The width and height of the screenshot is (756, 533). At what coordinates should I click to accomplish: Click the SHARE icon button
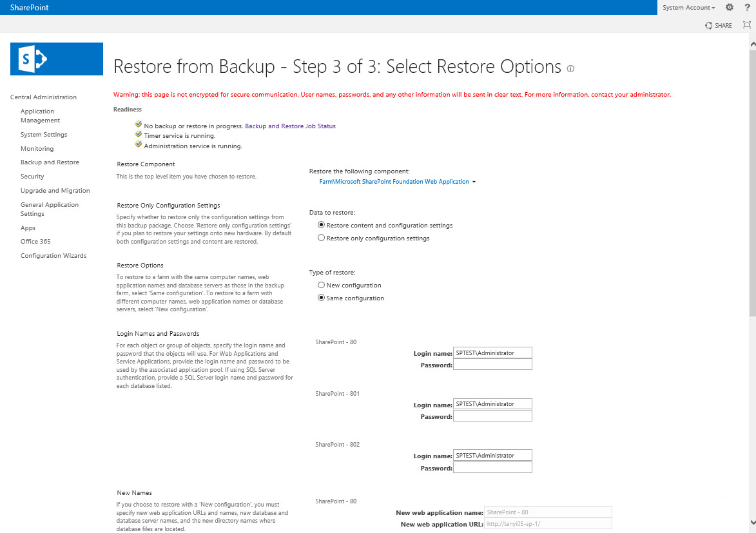pyautogui.click(x=719, y=26)
